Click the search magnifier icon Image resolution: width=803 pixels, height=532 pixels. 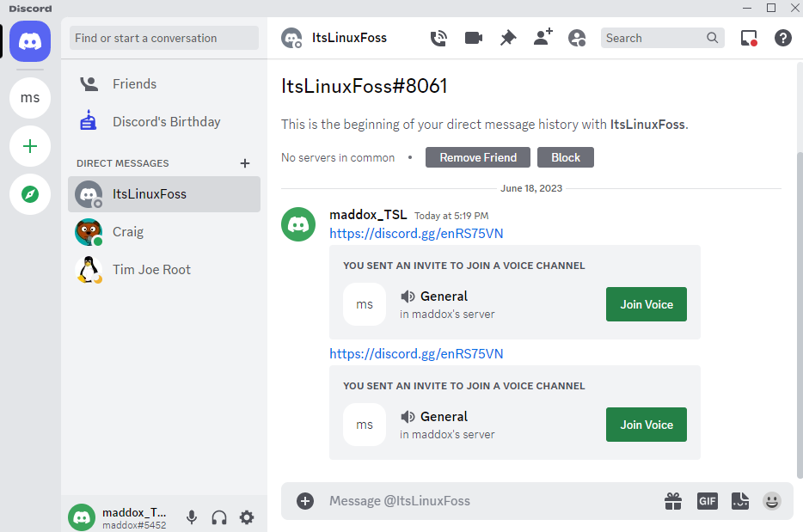(712, 38)
